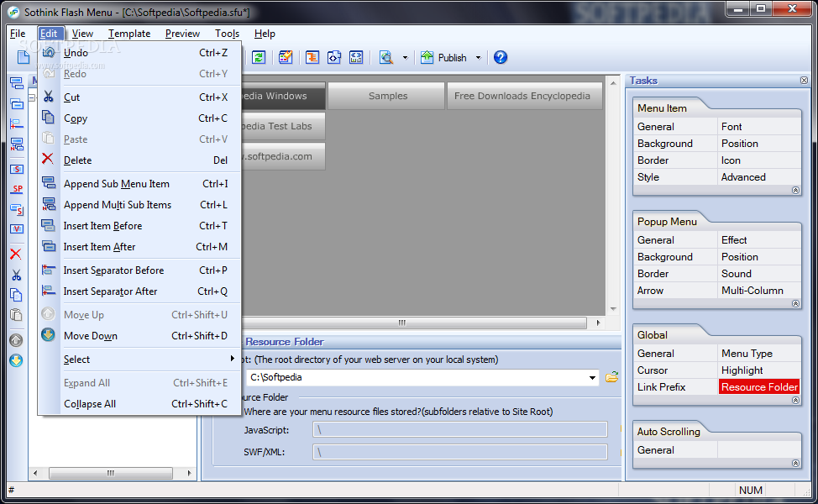Select the highlighted Resource Folder task
This screenshot has height=504, width=818.
(x=759, y=386)
